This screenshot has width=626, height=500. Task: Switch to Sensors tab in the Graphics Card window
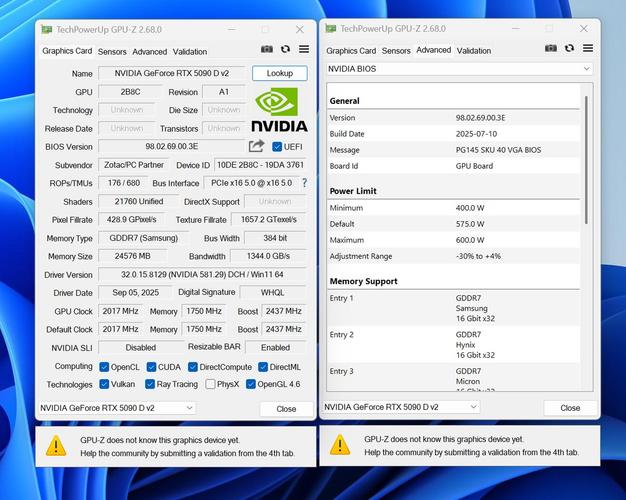(112, 51)
